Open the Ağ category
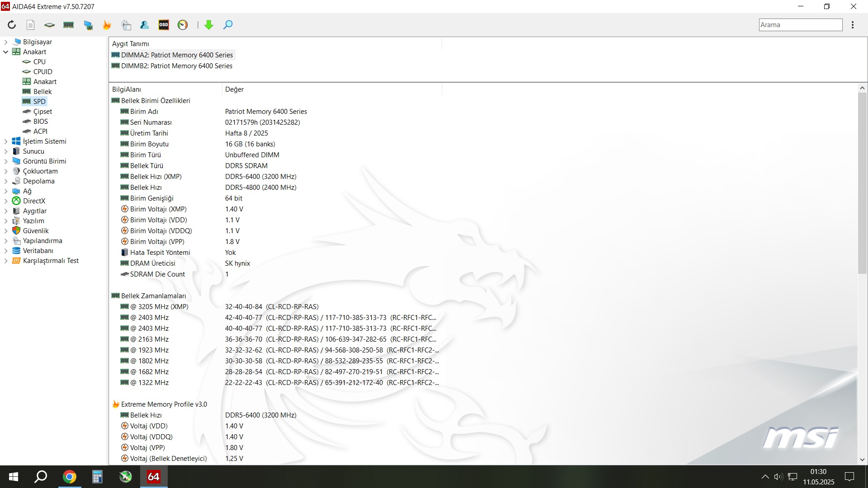 point(27,191)
